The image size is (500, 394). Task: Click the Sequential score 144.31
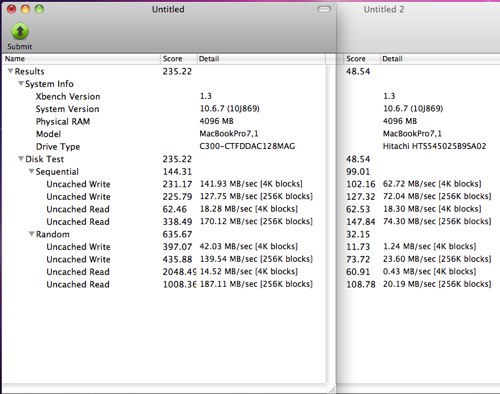click(x=177, y=172)
